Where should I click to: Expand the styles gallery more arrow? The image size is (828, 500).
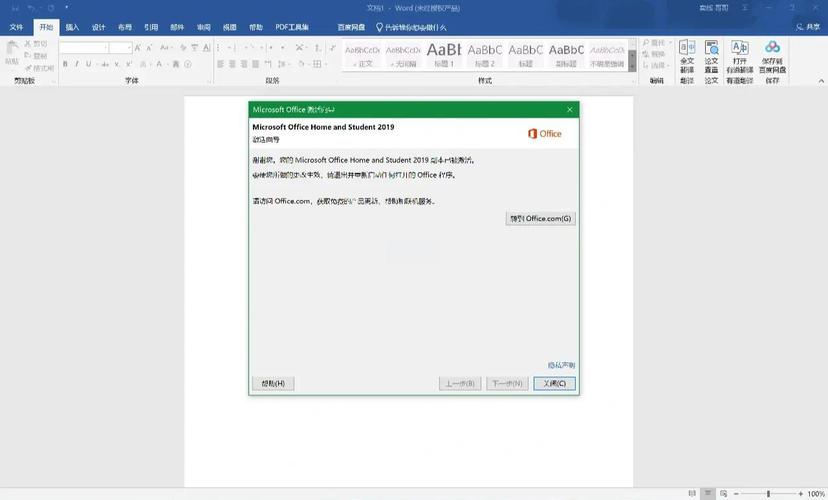(632, 66)
